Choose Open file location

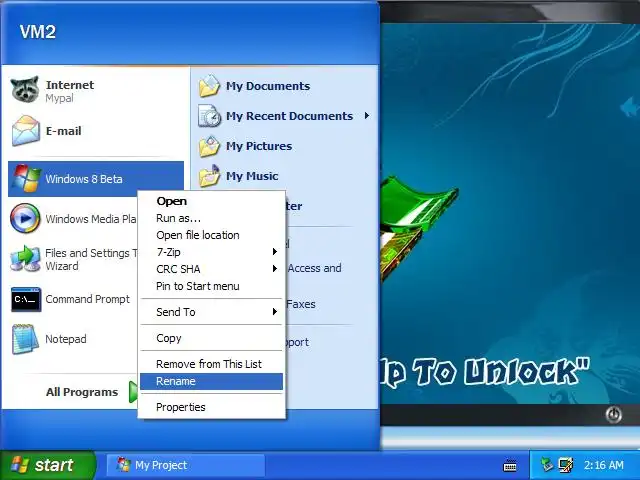[x=211, y=235]
